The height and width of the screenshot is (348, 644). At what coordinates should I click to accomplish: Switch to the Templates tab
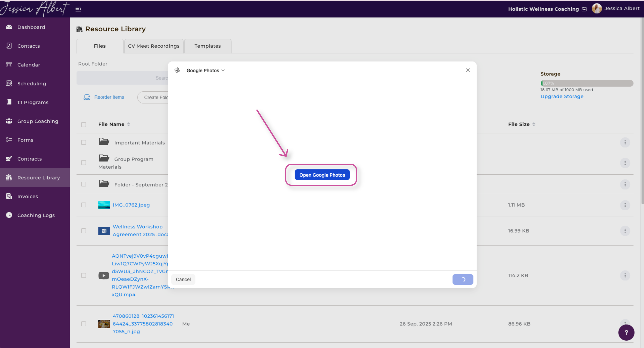click(x=207, y=46)
